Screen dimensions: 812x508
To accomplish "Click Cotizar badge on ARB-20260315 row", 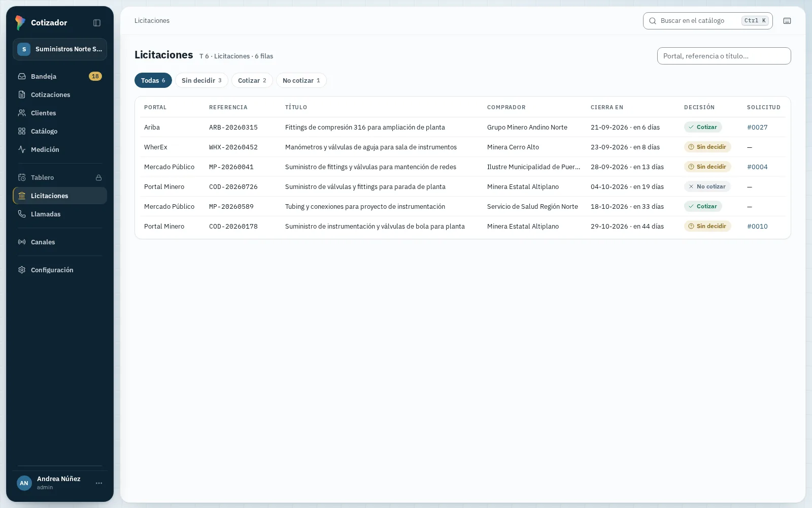I will click(703, 127).
